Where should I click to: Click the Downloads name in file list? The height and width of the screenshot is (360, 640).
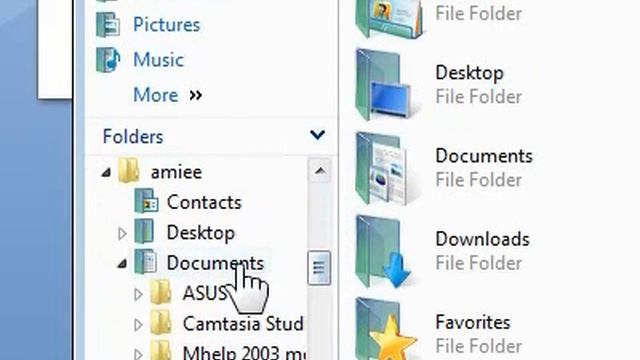coord(482,240)
